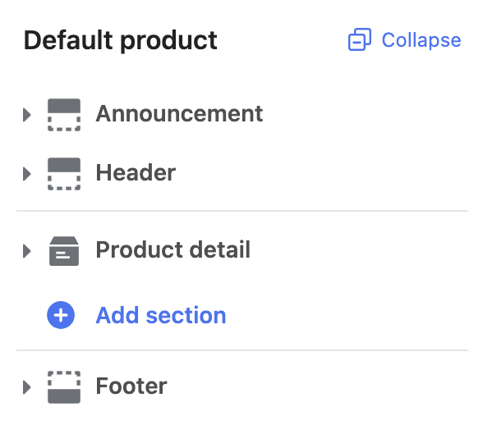483x448 pixels.
Task: Click the Product detail box icon
Action: tap(64, 251)
